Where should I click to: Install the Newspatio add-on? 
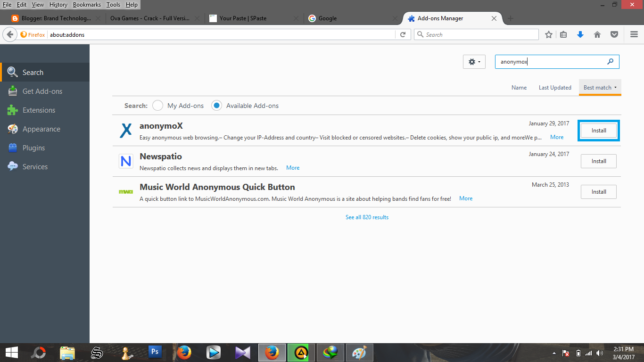click(x=599, y=161)
